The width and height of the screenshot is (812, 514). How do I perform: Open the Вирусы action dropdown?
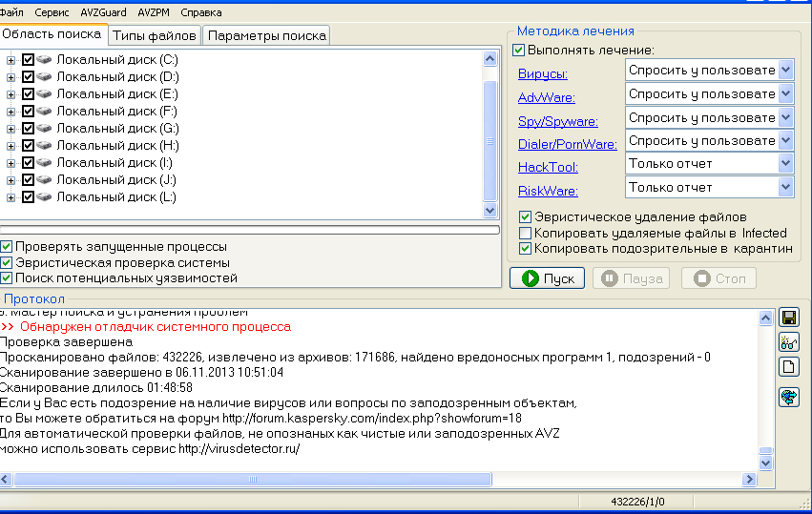pos(785,70)
